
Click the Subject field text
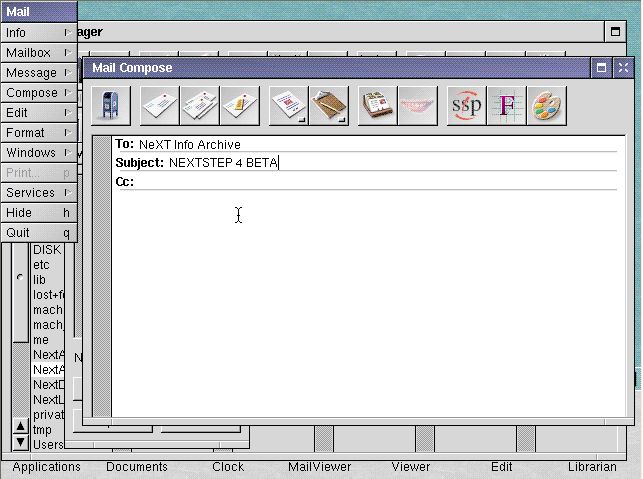point(223,163)
